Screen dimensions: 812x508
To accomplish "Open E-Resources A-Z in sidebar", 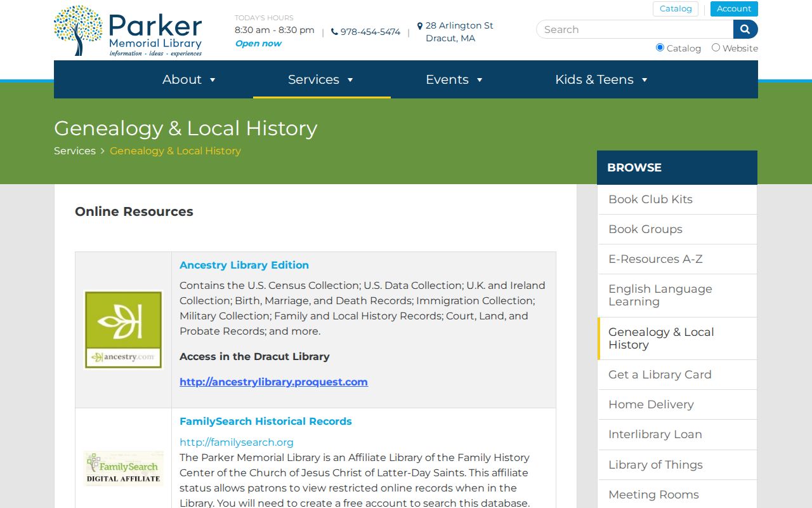I will coord(678,259).
